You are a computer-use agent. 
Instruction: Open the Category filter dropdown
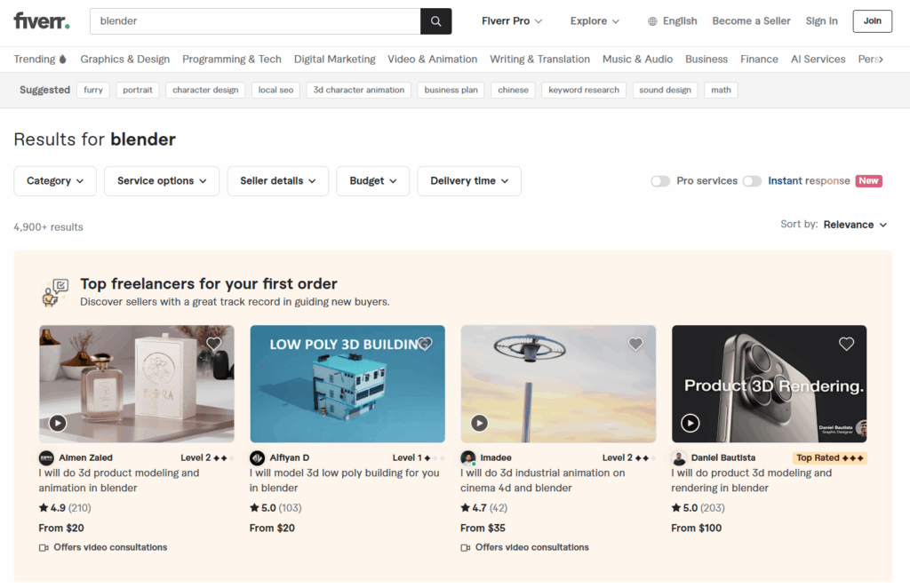[x=54, y=180]
